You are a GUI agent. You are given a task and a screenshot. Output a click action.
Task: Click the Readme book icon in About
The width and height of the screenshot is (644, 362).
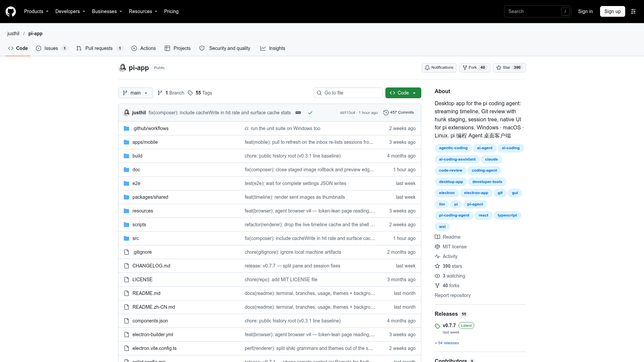[x=437, y=237]
